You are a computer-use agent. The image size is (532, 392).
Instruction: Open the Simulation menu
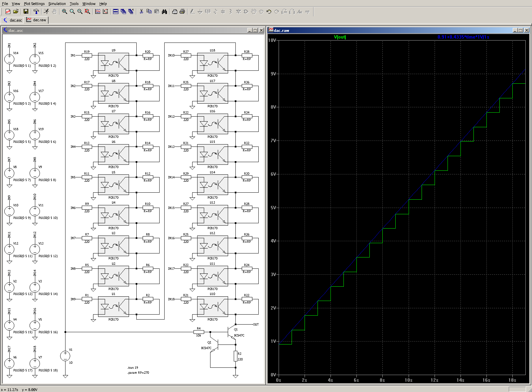57,4
